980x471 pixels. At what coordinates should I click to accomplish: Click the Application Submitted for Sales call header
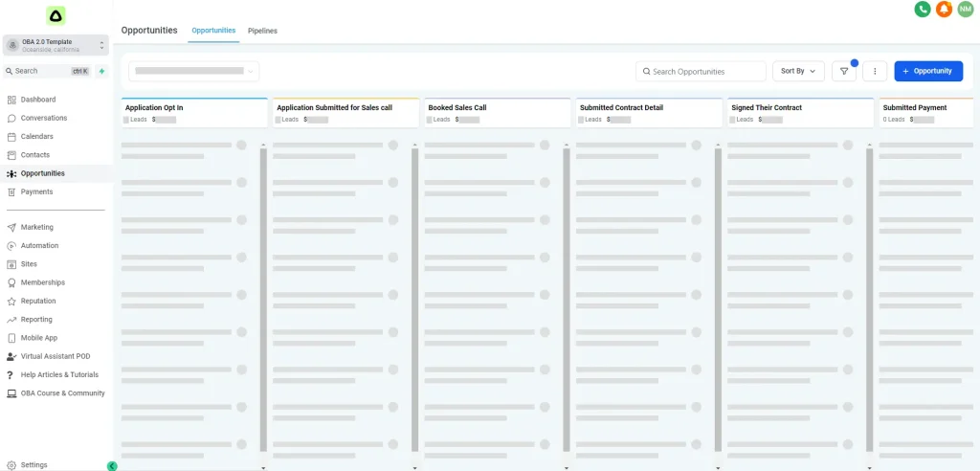[x=346, y=113]
